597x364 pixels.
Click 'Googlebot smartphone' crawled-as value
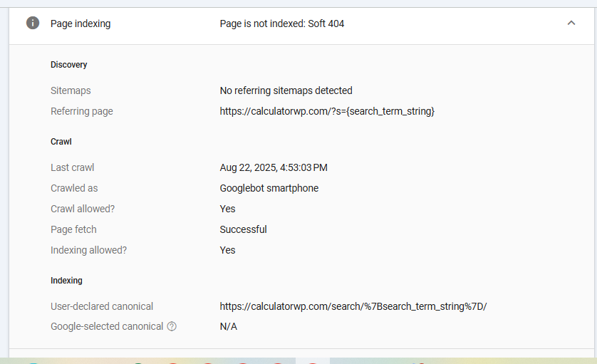tap(269, 188)
